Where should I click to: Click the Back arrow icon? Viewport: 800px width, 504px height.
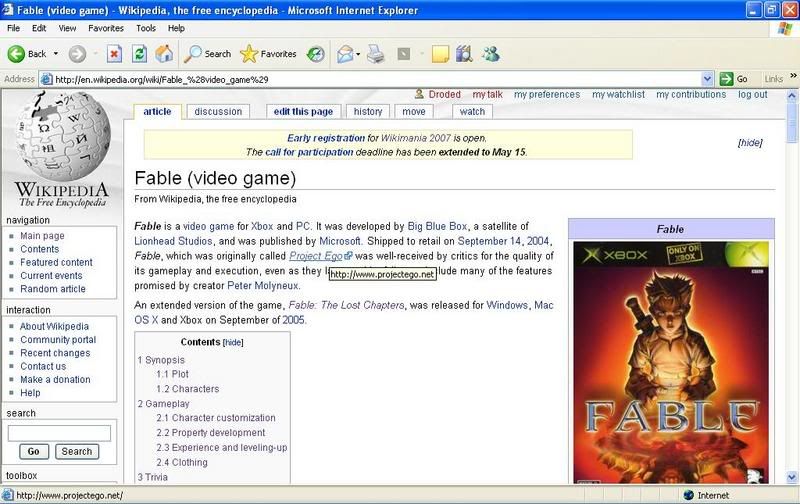click(16, 54)
